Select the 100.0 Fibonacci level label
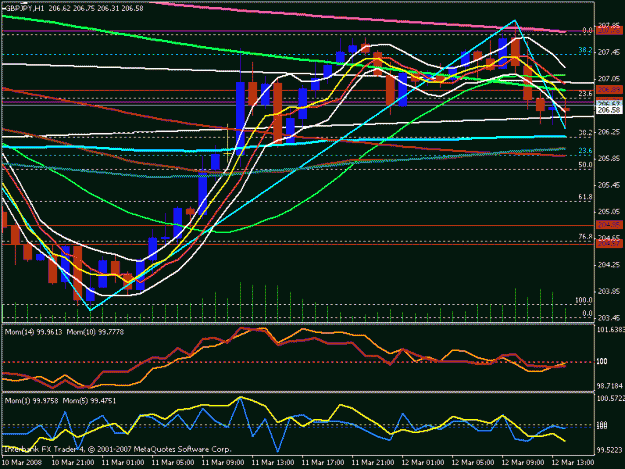Image resolution: width=625 pixels, height=469 pixels. point(584,300)
